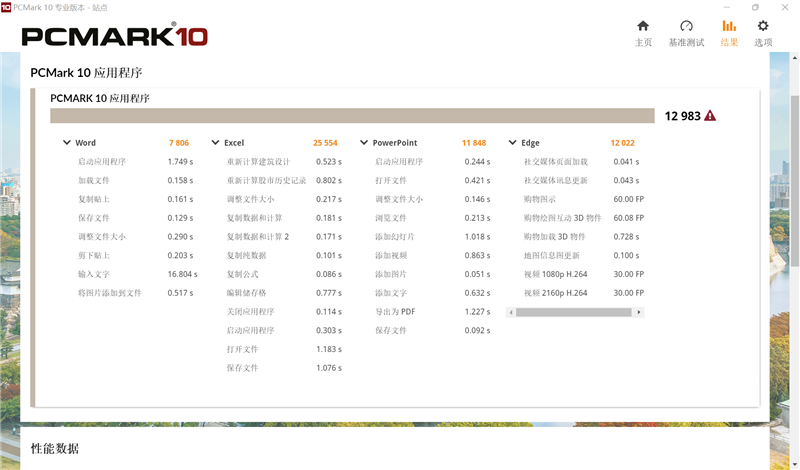Click the Edge 购物绘图互动 3D 物件 row
Image resolution: width=800 pixels, height=470 pixels.
click(x=584, y=218)
